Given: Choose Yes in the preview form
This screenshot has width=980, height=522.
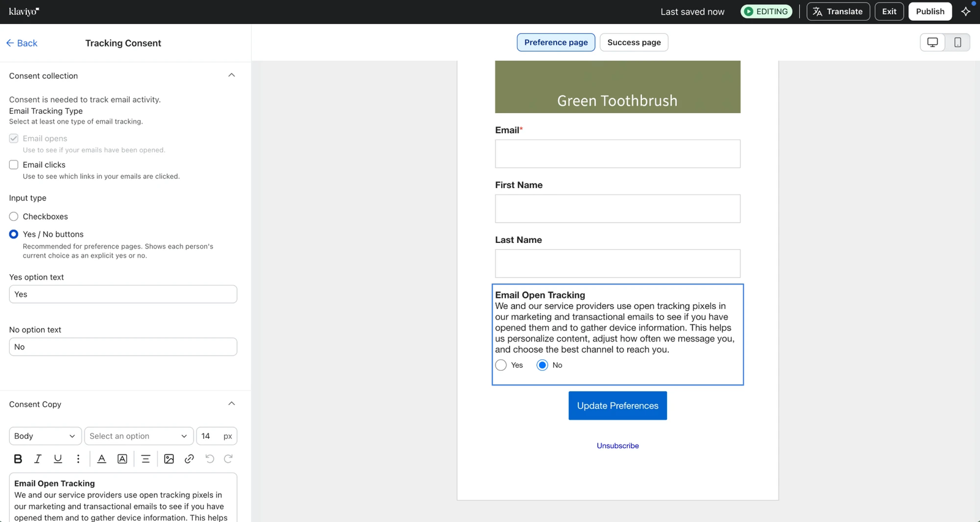Looking at the screenshot, I should 501,365.
